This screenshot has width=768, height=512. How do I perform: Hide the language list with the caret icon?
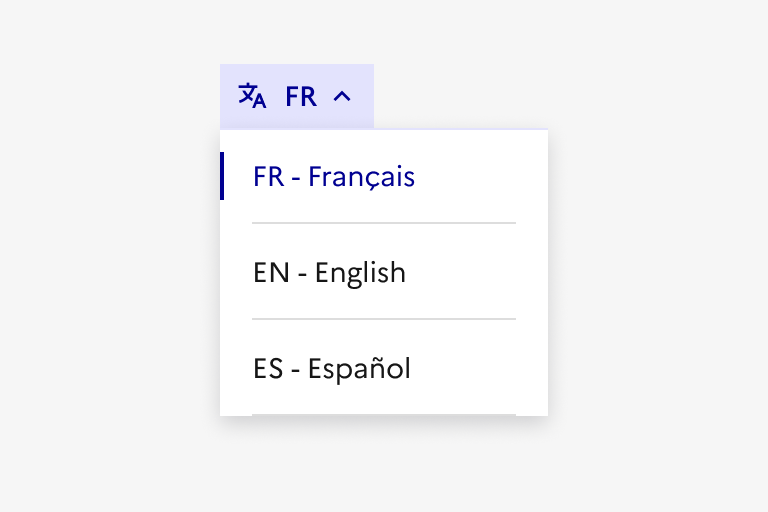(342, 97)
